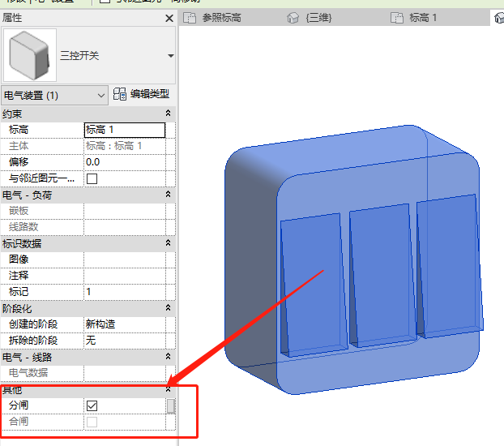Click the 编辑类型 icon

point(120,94)
